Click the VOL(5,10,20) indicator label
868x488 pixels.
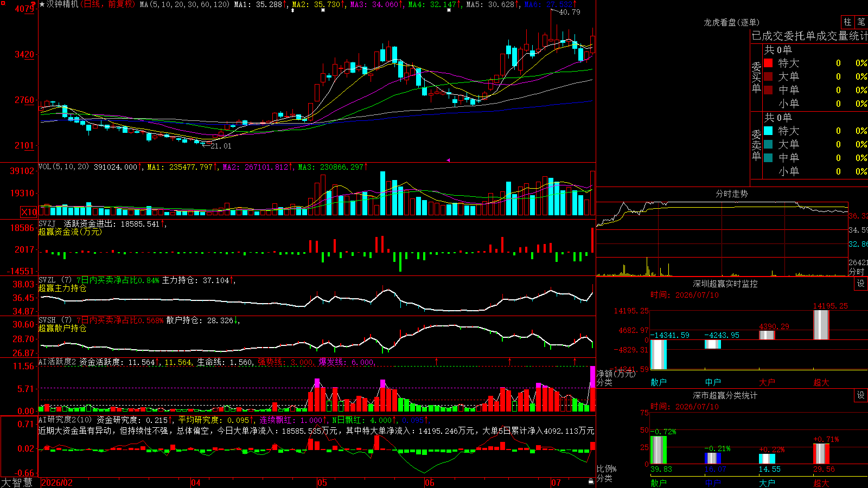coord(63,167)
